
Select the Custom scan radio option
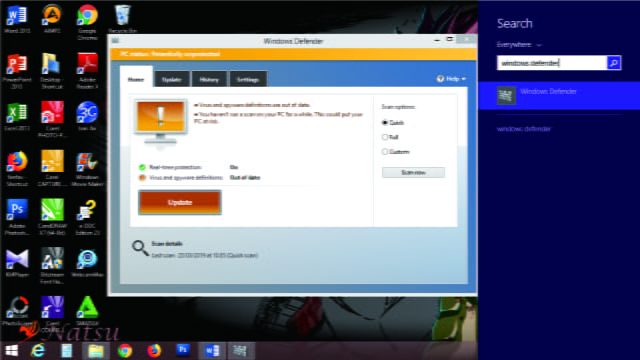(384, 152)
